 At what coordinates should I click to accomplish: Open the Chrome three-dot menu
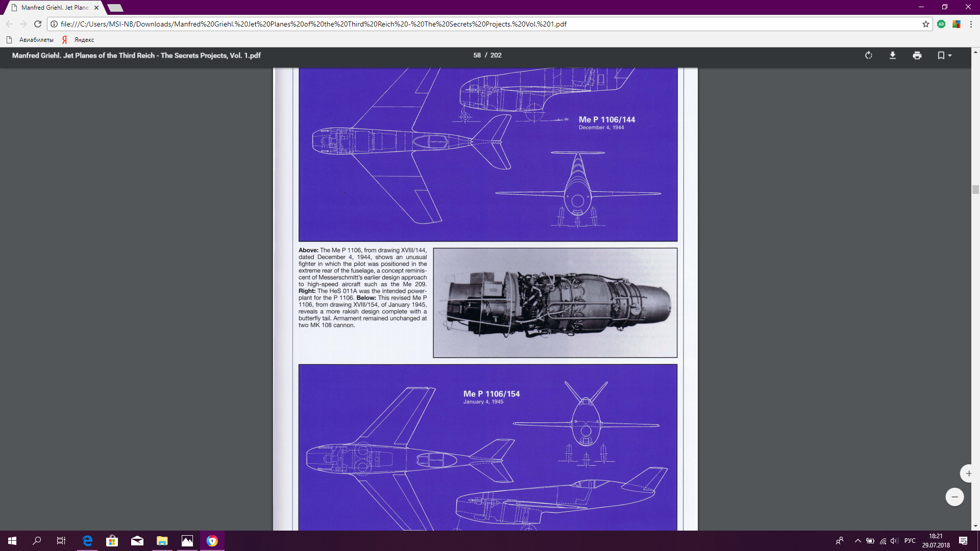coord(971,24)
